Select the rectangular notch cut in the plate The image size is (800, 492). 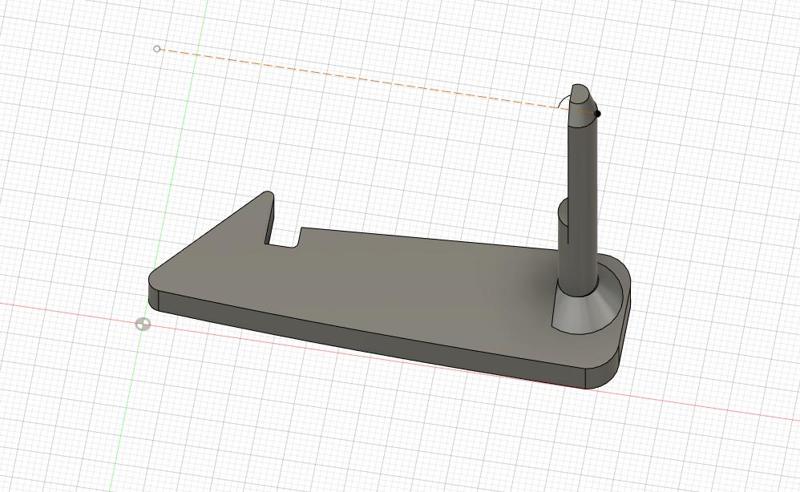tap(283, 237)
